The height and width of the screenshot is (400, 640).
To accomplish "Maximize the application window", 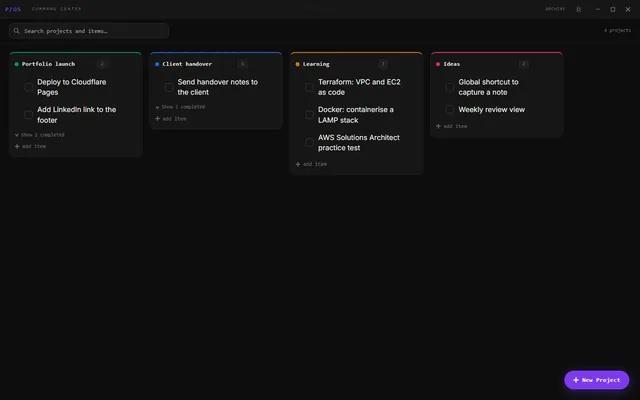I will (x=613, y=9).
